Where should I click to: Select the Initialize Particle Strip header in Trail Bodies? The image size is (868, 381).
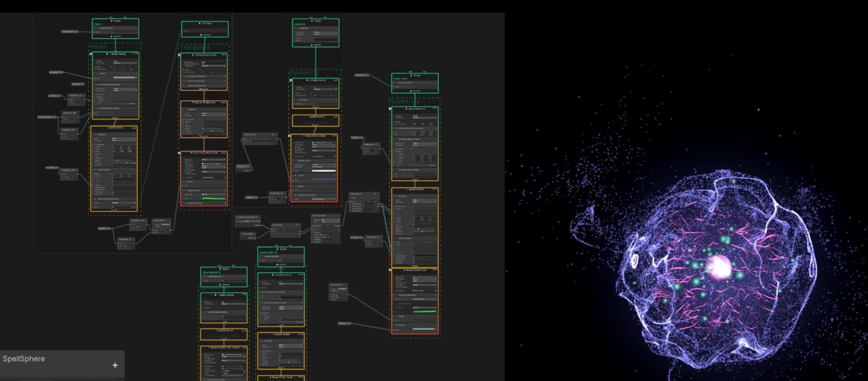click(x=204, y=55)
